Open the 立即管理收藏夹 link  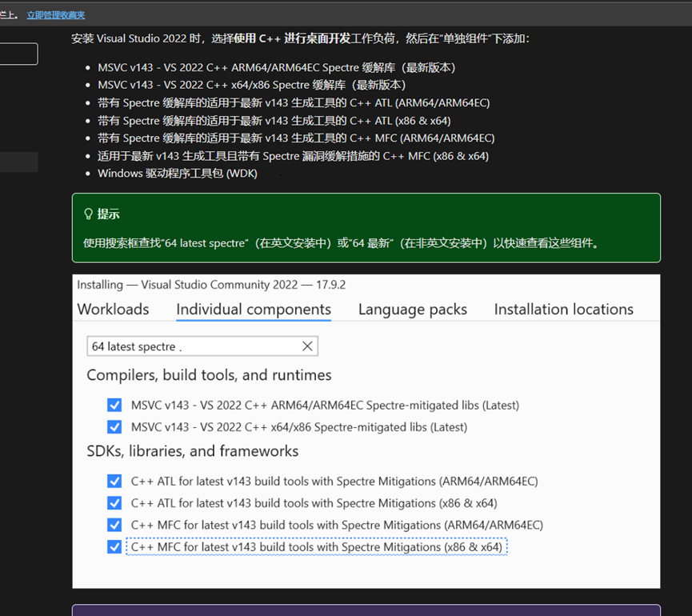(x=56, y=15)
